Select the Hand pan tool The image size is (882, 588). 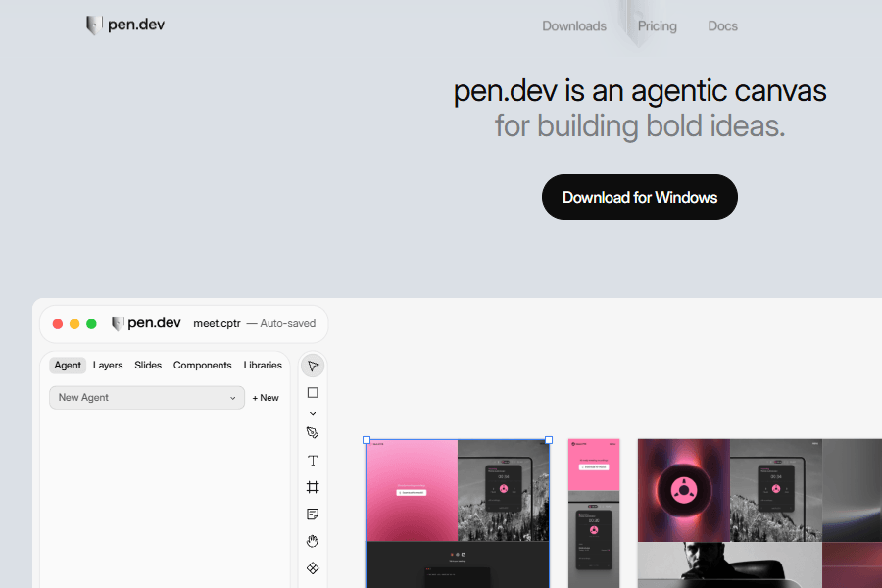(x=313, y=541)
